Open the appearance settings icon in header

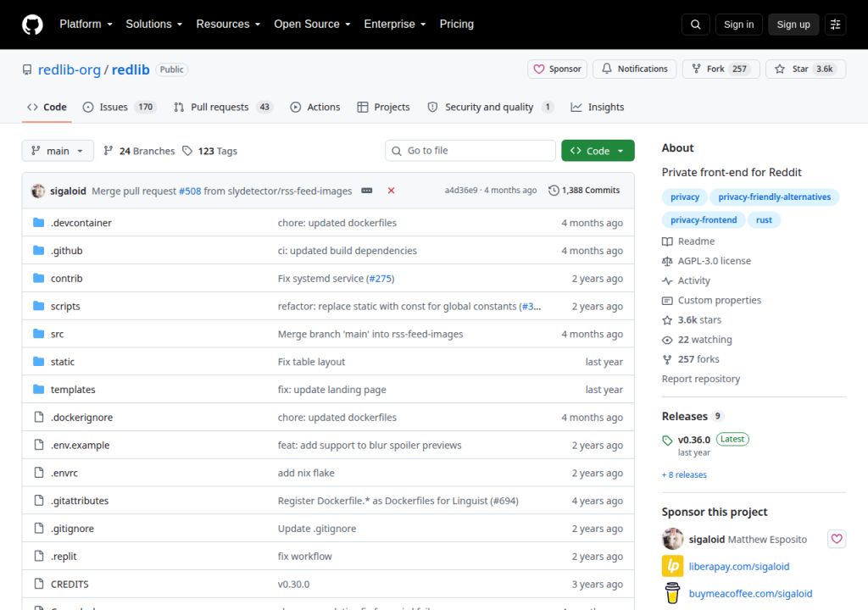pos(835,25)
